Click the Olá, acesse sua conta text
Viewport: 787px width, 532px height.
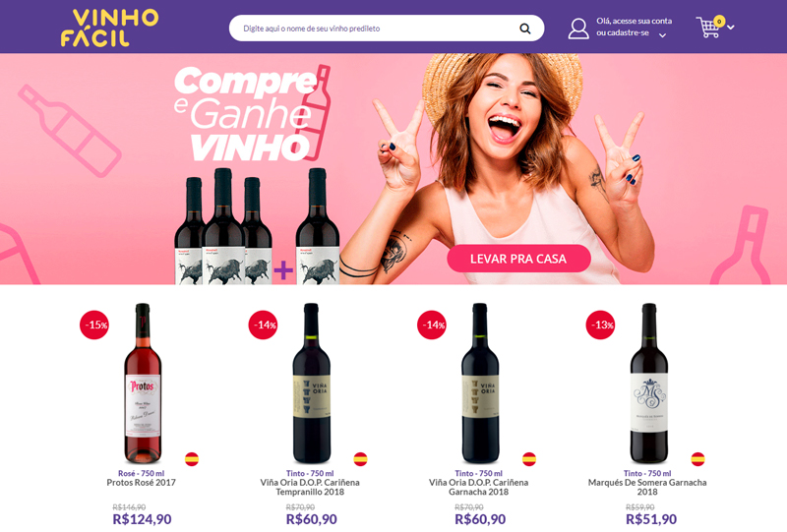point(634,21)
